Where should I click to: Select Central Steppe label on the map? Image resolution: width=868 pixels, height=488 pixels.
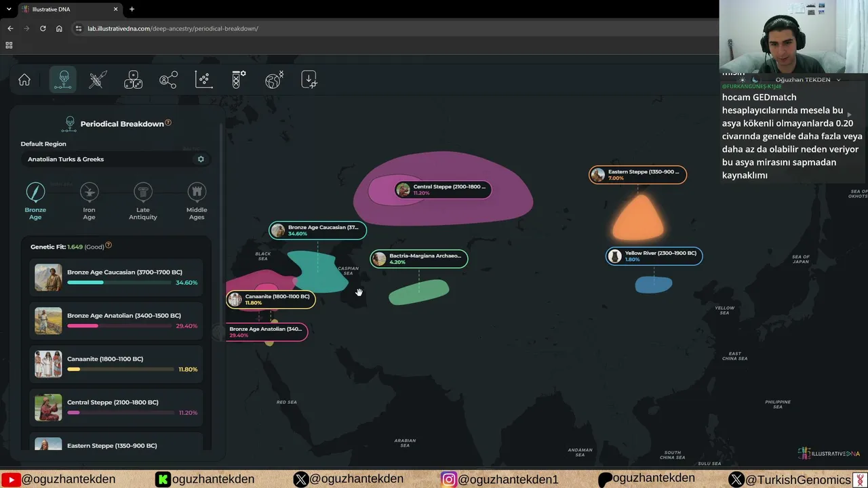(x=443, y=190)
